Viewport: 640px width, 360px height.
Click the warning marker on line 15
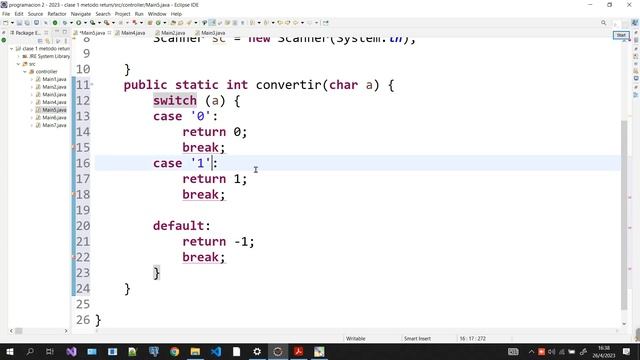74,147
